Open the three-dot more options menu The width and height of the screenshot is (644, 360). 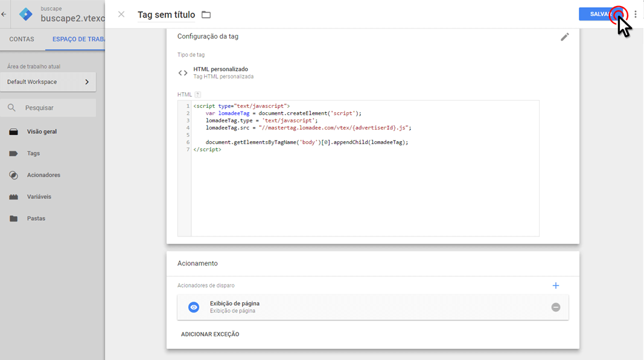pyautogui.click(x=636, y=14)
